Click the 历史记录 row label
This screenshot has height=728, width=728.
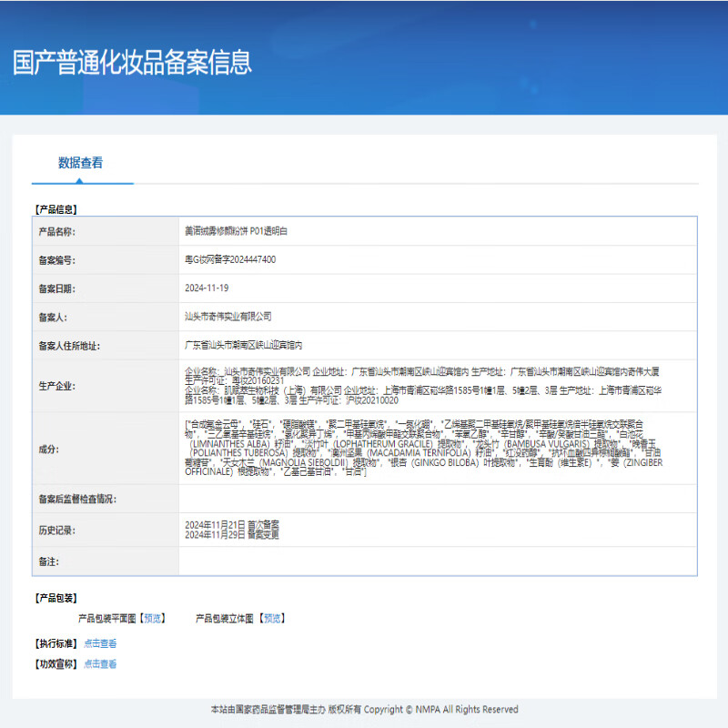tap(56, 531)
